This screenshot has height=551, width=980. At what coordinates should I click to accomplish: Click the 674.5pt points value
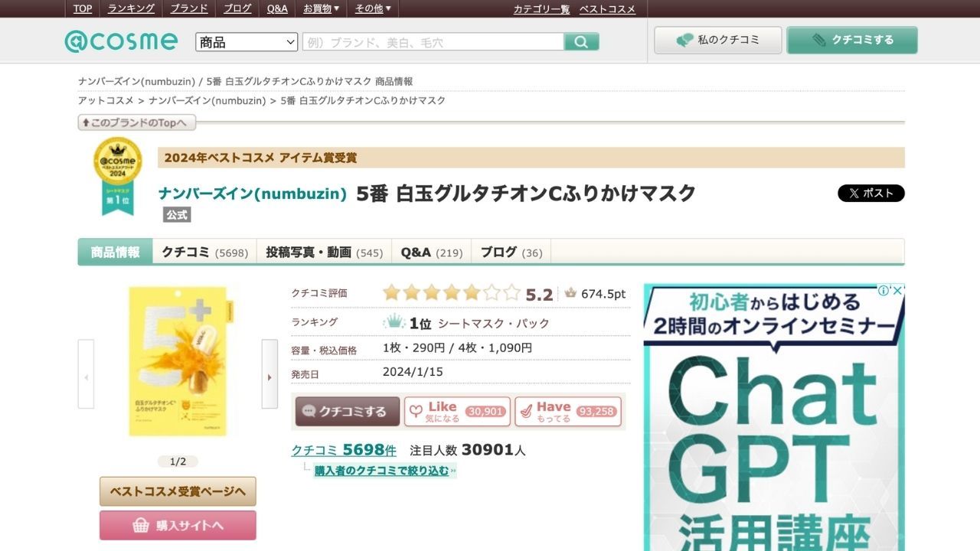click(603, 294)
